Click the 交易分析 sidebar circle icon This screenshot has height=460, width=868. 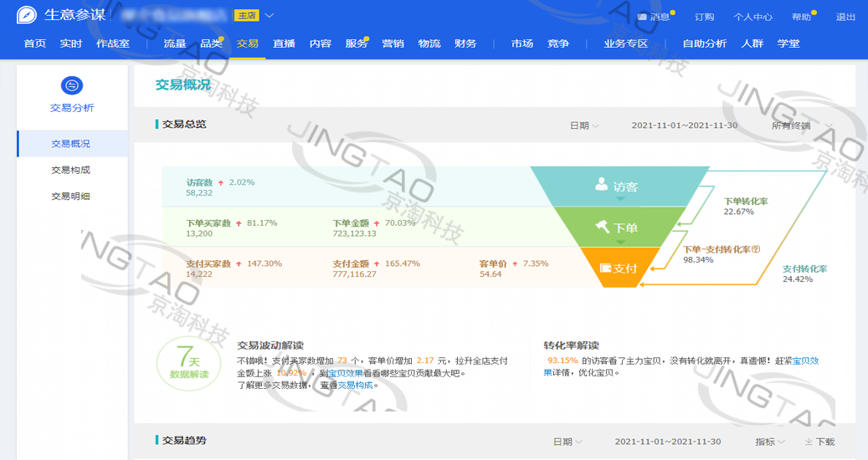coord(72,85)
